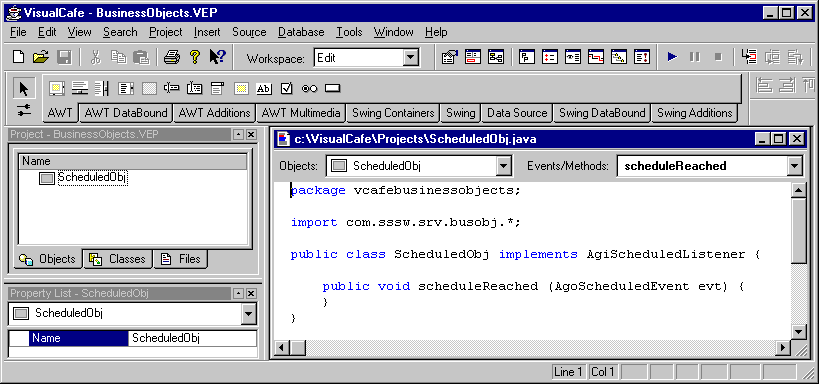
Task: Pick the Ab text label component
Action: click(x=264, y=89)
